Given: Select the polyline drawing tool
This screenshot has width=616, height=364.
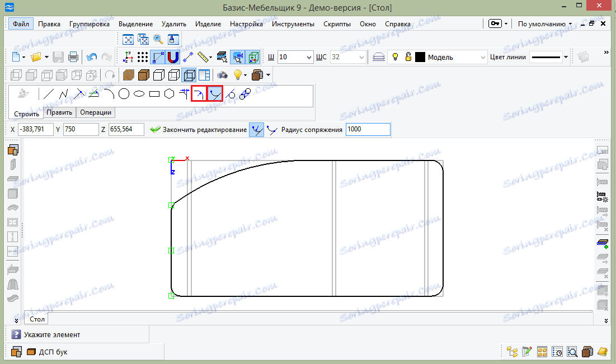Looking at the screenshot, I should (x=64, y=94).
